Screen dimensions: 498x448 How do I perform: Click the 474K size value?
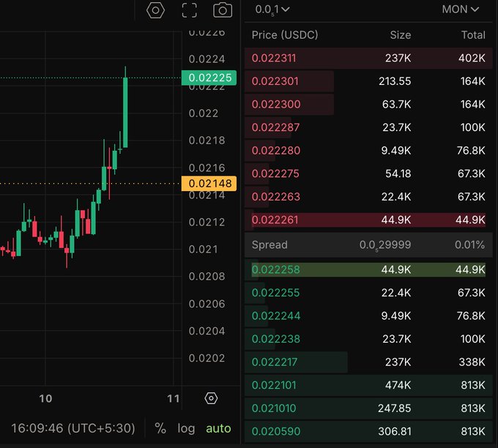[x=398, y=385]
